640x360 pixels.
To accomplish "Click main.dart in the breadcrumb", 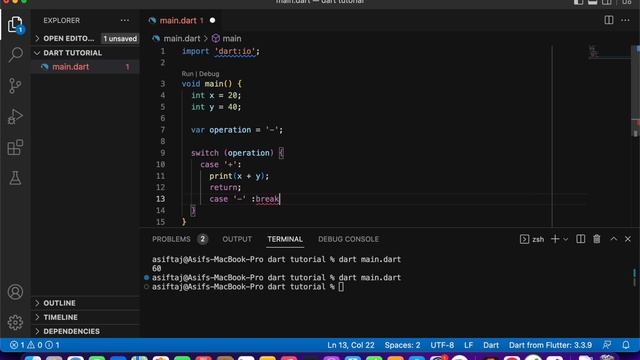I will (x=182, y=38).
